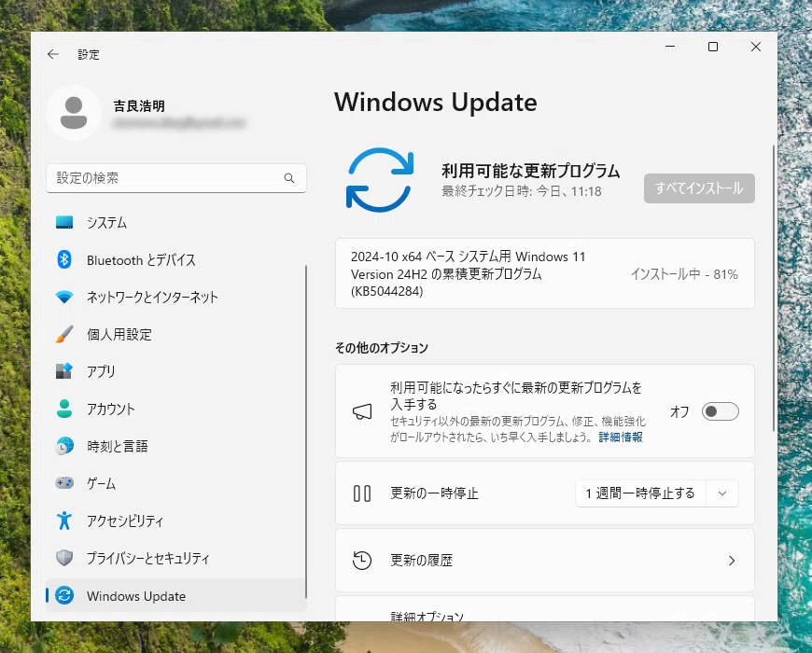Viewport: 812px width, 653px height.
Task: Click the Windows Update sync icon in sidebar
Action: click(64, 595)
